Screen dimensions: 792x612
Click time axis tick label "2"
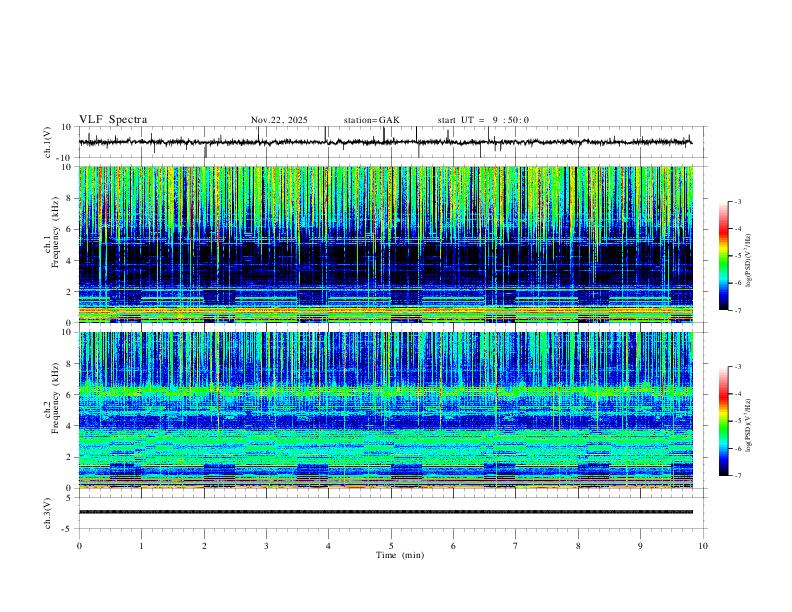tap(204, 546)
